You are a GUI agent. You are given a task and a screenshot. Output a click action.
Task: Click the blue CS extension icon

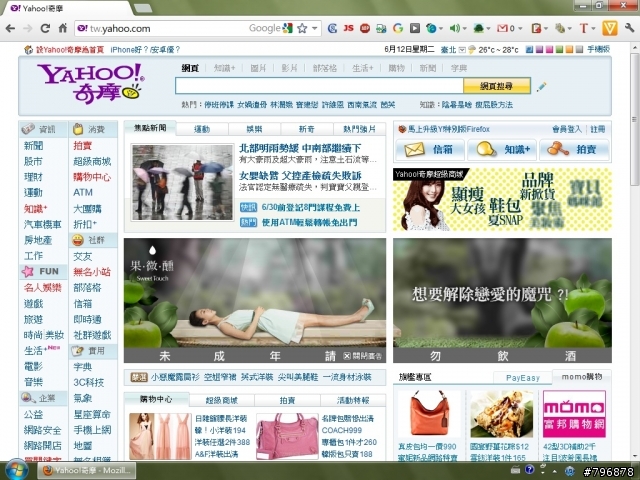[x=333, y=28]
